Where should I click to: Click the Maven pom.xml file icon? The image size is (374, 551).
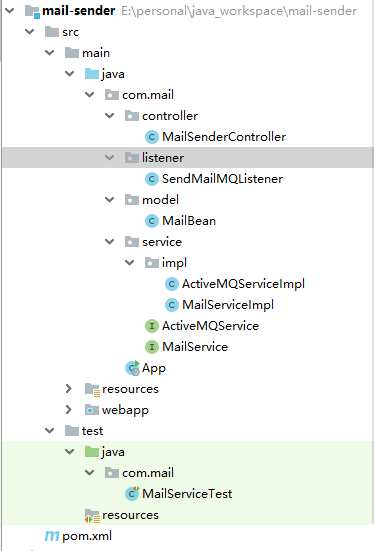52,536
